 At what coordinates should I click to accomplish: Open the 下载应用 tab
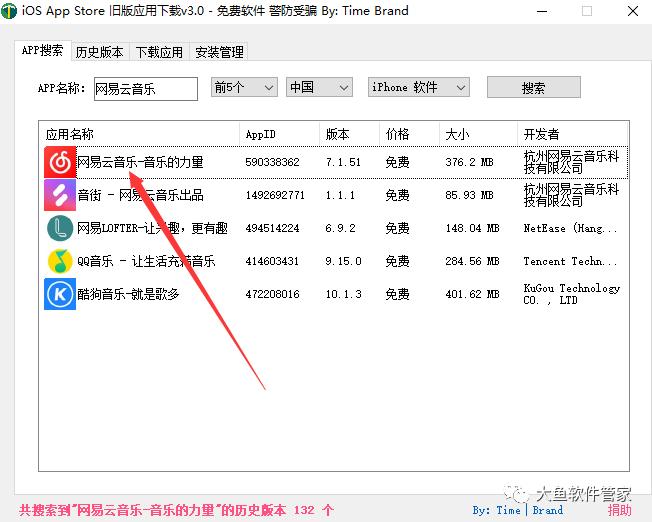pyautogui.click(x=159, y=52)
